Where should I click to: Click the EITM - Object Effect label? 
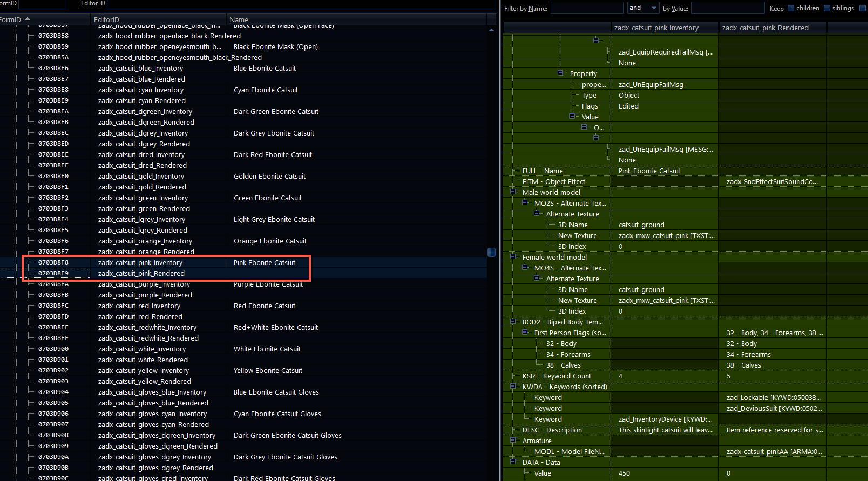point(553,181)
